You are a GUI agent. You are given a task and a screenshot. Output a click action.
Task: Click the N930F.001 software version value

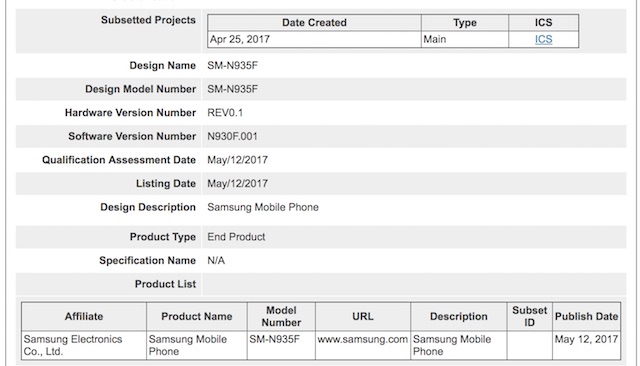coord(232,136)
